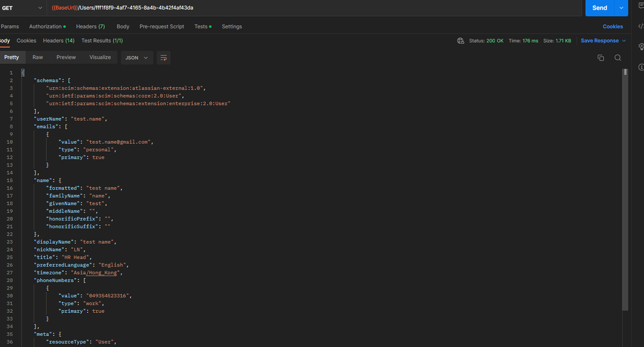Click the Cookies link at right
This screenshot has width=644, height=347.
coord(613,26)
